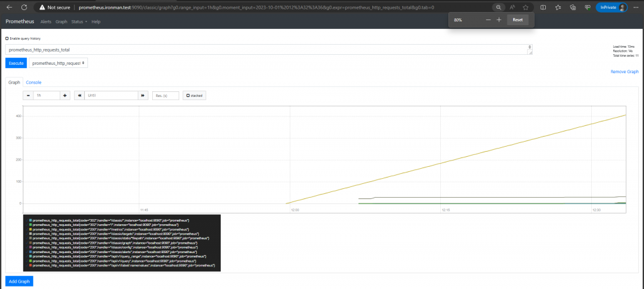644x289 pixels.
Task: Toggle legend series handler="/metrics"
Action: 109,229
